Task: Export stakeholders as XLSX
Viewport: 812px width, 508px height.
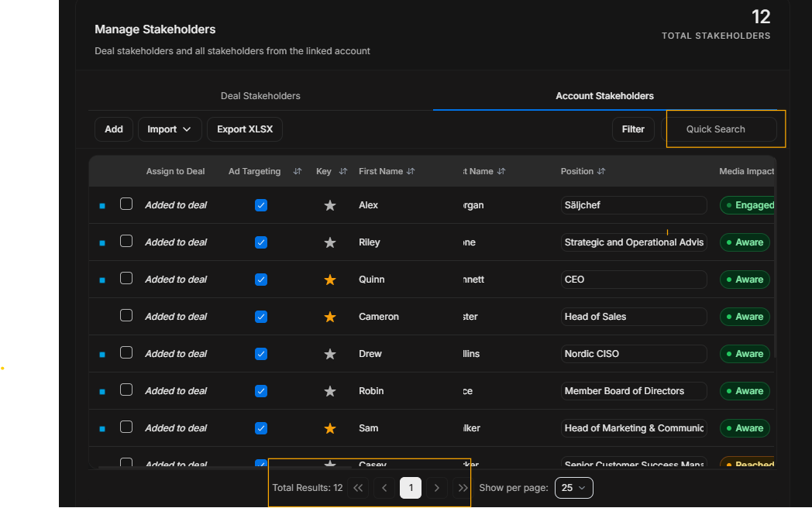Action: (x=245, y=129)
